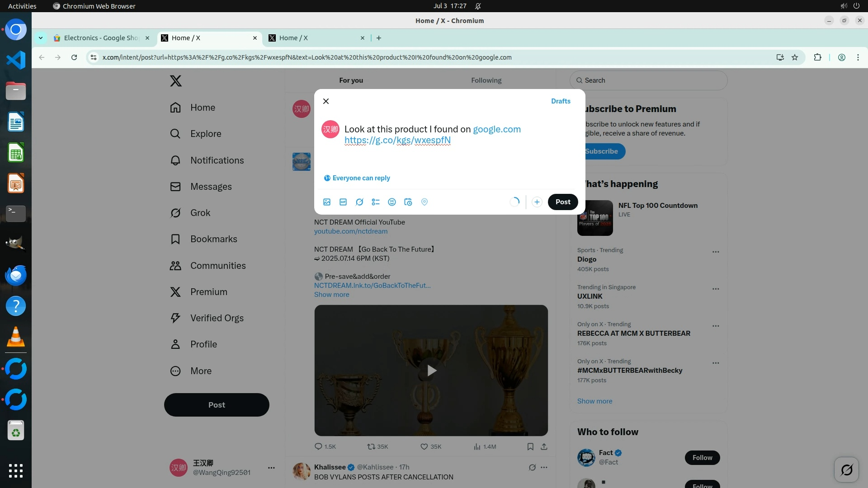Bookmark this page with the star icon
This screenshot has height=488, width=868.
point(795,57)
